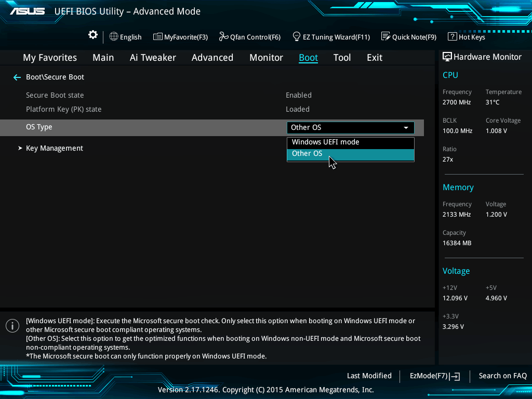Click the Enabled state value
Image resolution: width=532 pixels, height=399 pixels.
[299, 96]
